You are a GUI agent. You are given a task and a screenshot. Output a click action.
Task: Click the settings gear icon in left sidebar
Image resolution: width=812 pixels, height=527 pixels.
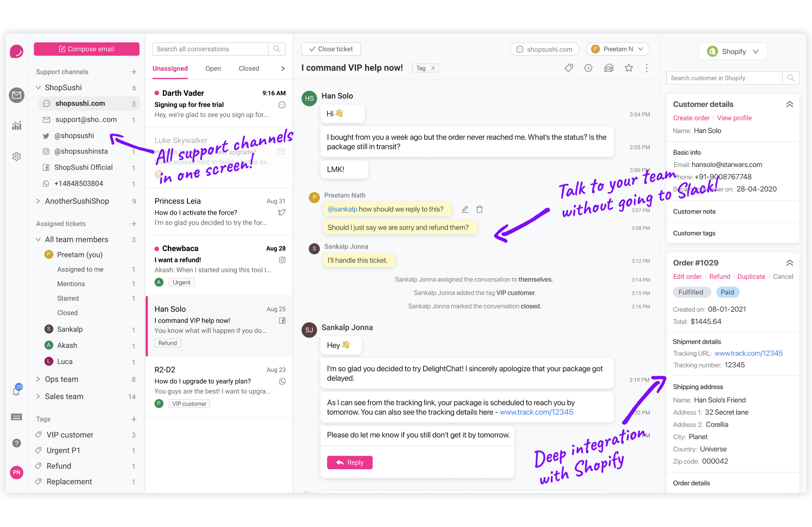[x=16, y=156]
